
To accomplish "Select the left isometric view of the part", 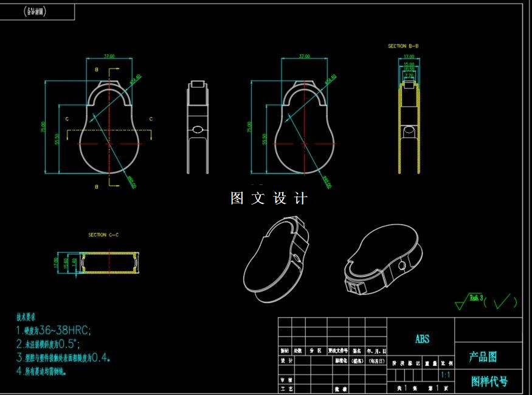I will 276,259.
